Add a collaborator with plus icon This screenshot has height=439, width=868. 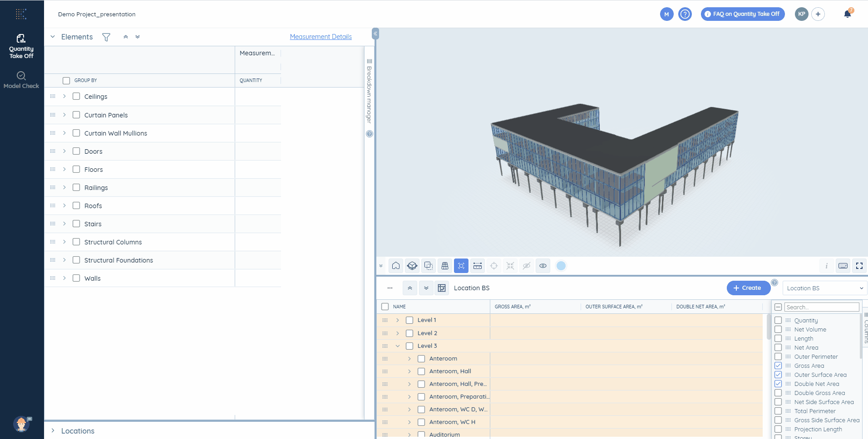click(x=818, y=14)
